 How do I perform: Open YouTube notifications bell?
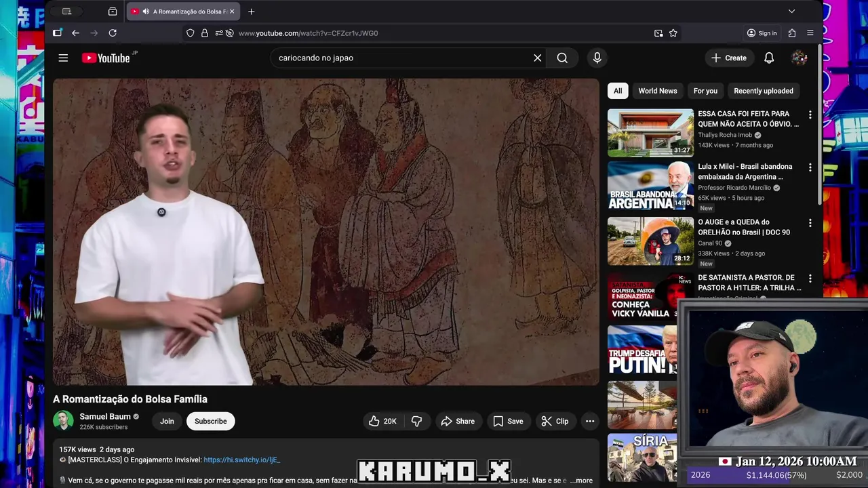coord(769,58)
